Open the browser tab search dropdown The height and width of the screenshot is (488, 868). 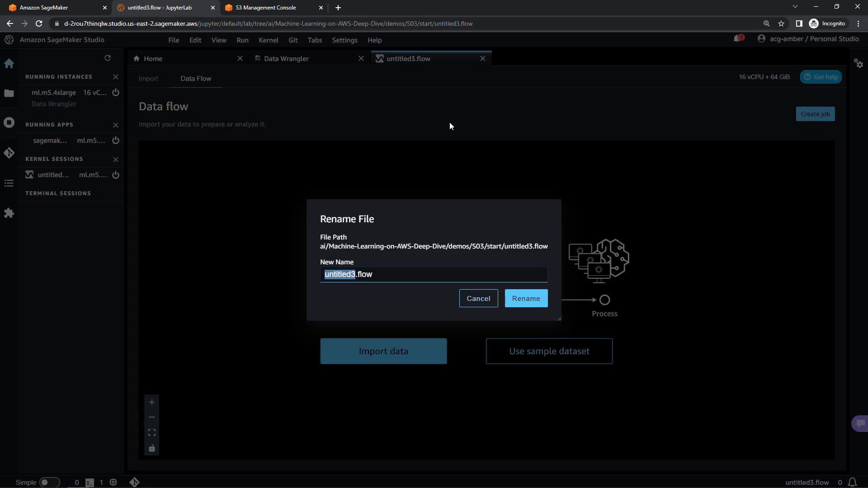795,7
